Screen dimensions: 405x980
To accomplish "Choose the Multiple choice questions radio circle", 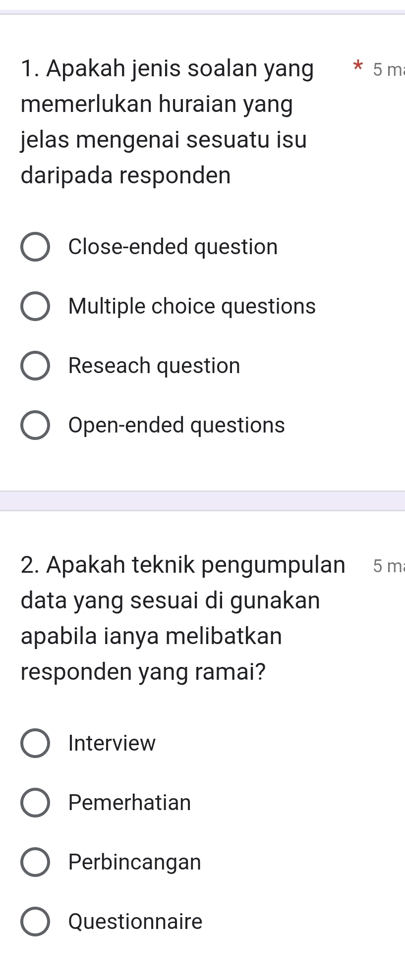I will pos(35,306).
